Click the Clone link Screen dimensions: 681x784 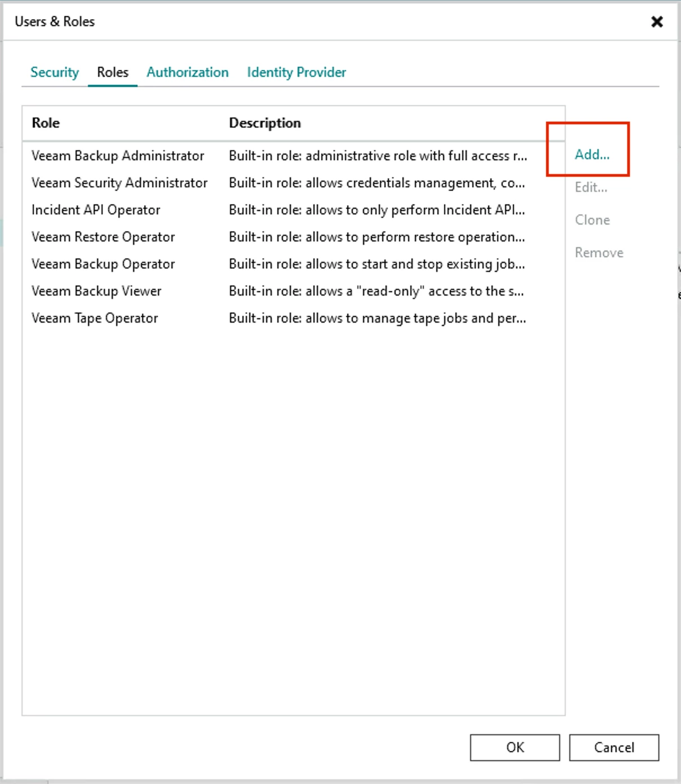click(592, 220)
